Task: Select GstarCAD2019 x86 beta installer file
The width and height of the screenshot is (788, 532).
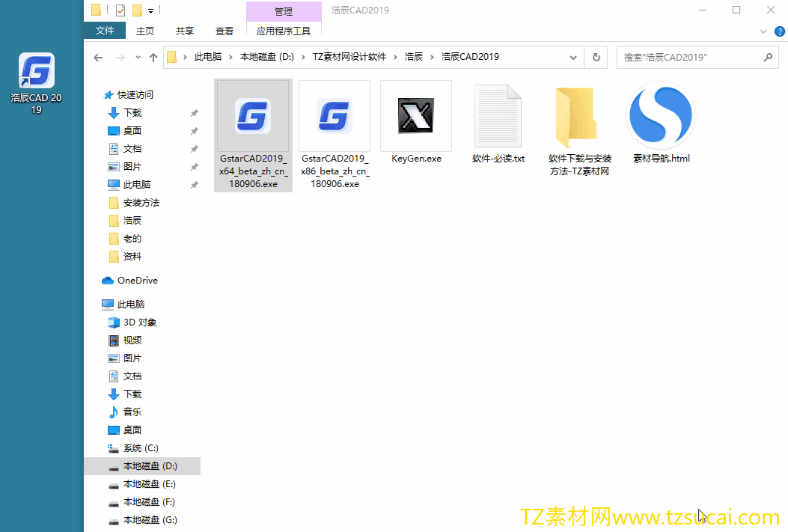Action: [x=335, y=135]
